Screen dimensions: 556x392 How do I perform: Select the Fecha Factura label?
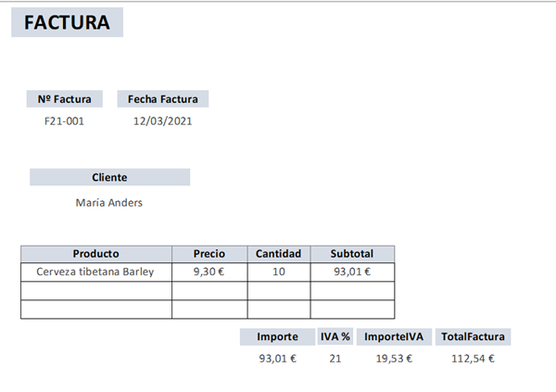pos(163,99)
